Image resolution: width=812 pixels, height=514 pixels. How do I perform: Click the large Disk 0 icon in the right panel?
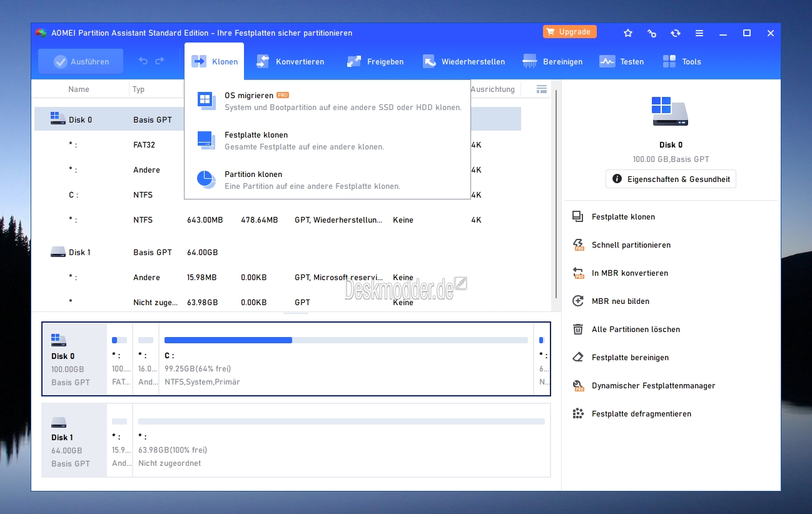coord(671,113)
